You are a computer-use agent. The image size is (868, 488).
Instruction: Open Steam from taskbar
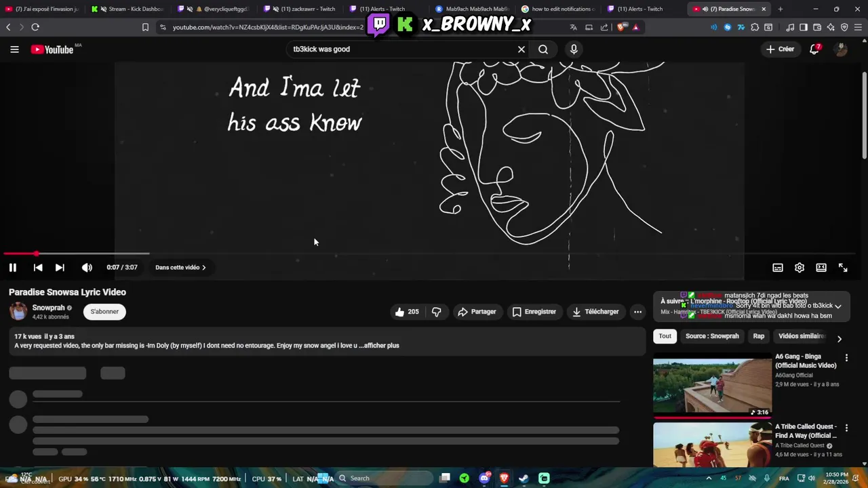[524, 479]
